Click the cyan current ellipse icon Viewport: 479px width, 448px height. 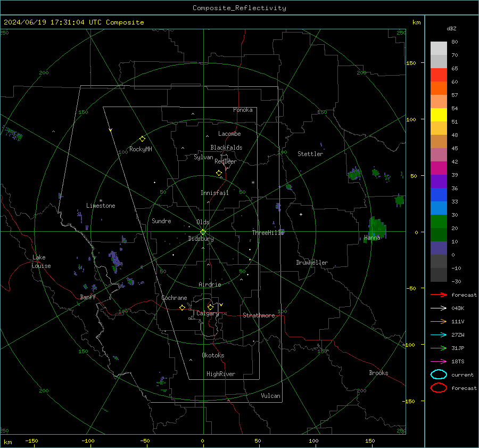pyautogui.click(x=439, y=374)
